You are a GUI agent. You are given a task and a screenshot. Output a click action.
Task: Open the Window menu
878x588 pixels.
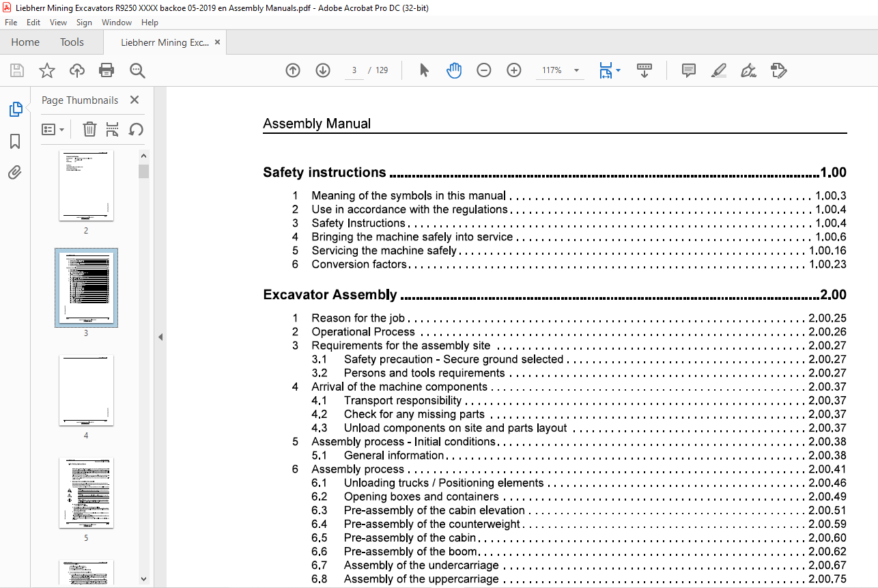click(117, 23)
